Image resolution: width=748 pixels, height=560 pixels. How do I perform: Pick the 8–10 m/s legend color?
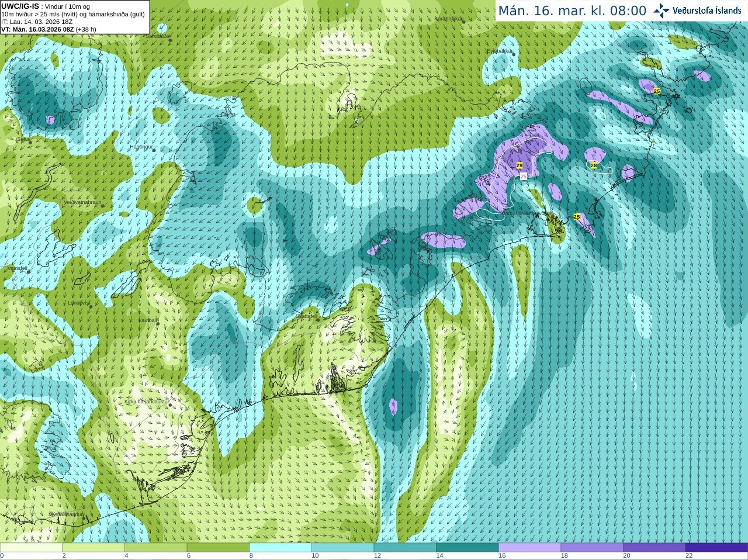click(280, 548)
